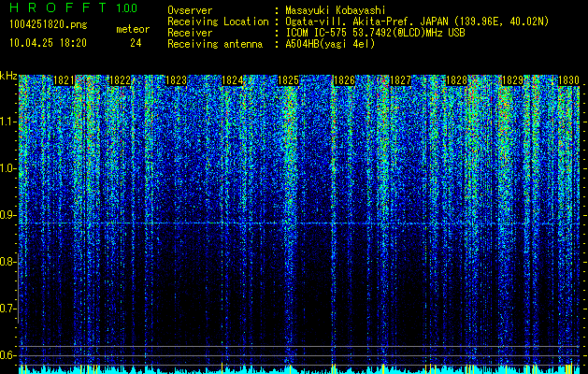Click the Receiver label
Viewport: 588px width, 374px height.
tap(190, 33)
